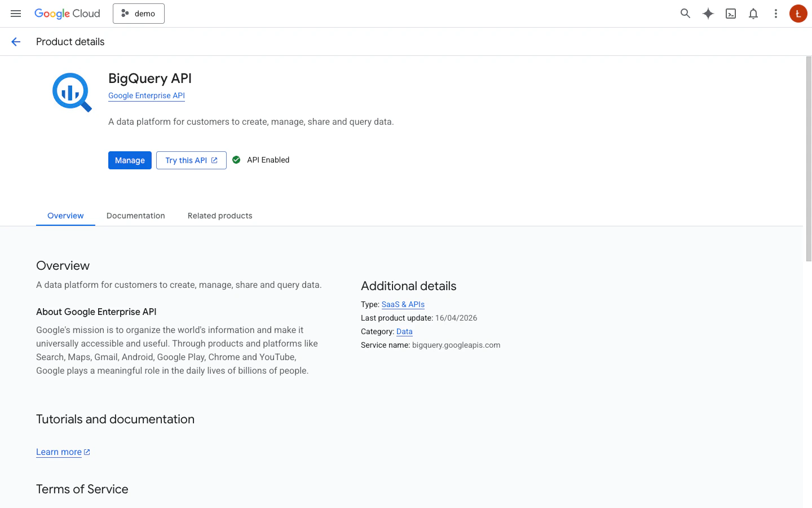
Task: Click the service name bigquery.googleapis.com
Action: [x=456, y=345]
